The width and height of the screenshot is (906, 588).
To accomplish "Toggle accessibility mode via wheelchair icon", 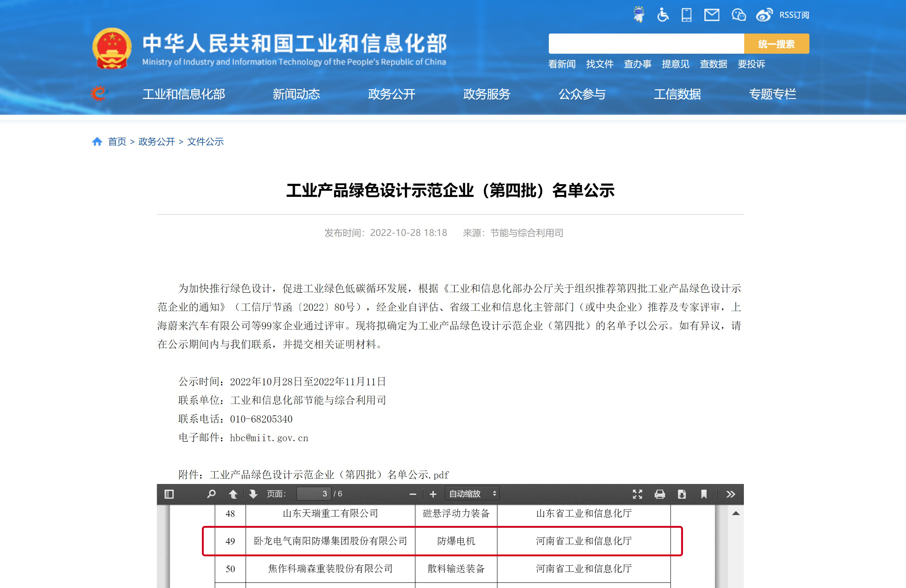I will [663, 15].
